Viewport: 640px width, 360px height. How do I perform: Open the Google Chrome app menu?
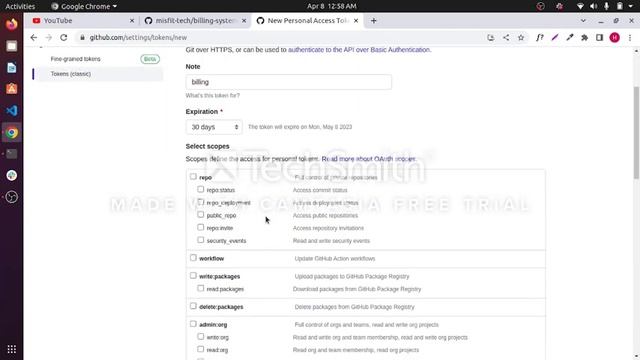pyautogui.click(x=84, y=6)
